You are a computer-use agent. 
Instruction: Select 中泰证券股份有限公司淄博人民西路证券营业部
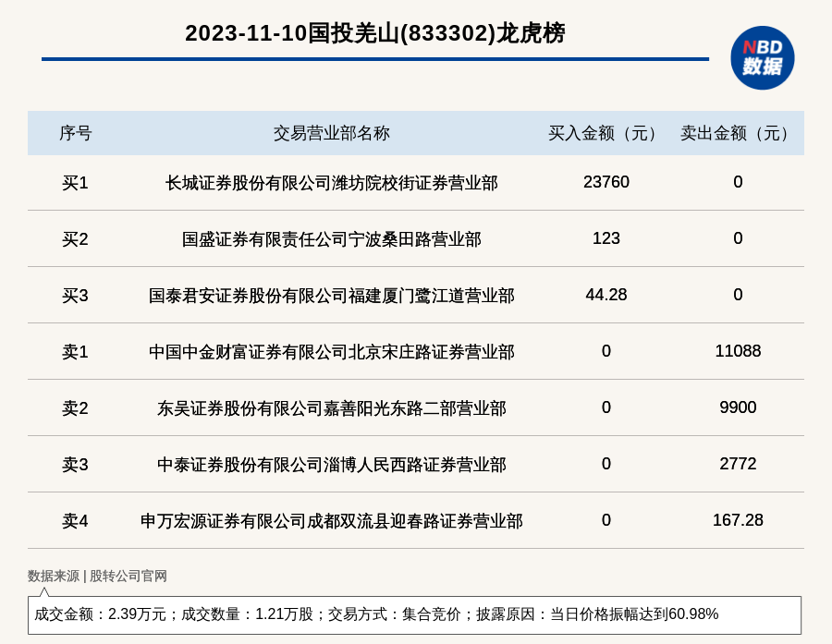[332, 464]
